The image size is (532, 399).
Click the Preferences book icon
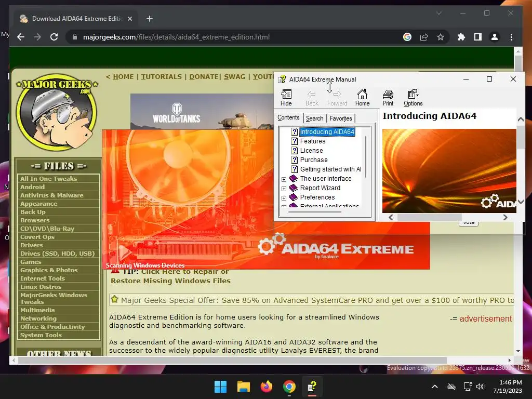tap(294, 197)
